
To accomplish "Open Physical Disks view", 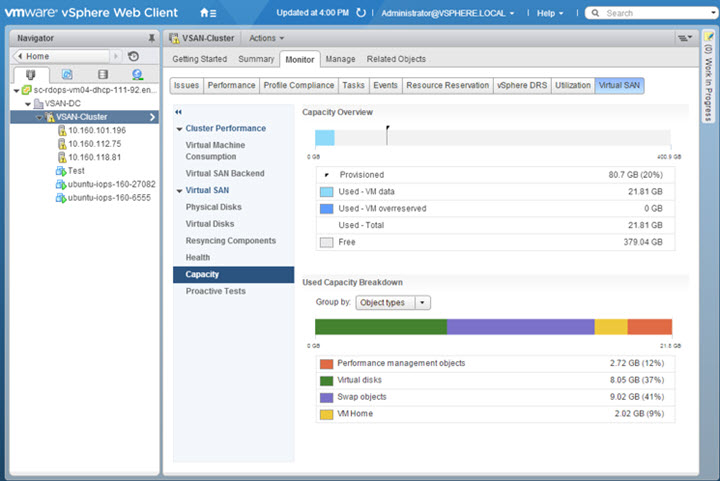I will click(214, 207).
